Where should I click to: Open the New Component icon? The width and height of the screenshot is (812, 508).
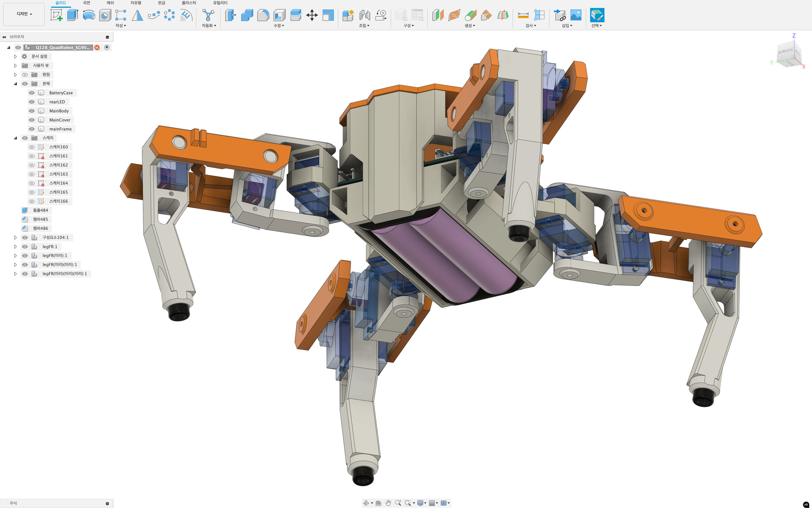click(x=348, y=15)
